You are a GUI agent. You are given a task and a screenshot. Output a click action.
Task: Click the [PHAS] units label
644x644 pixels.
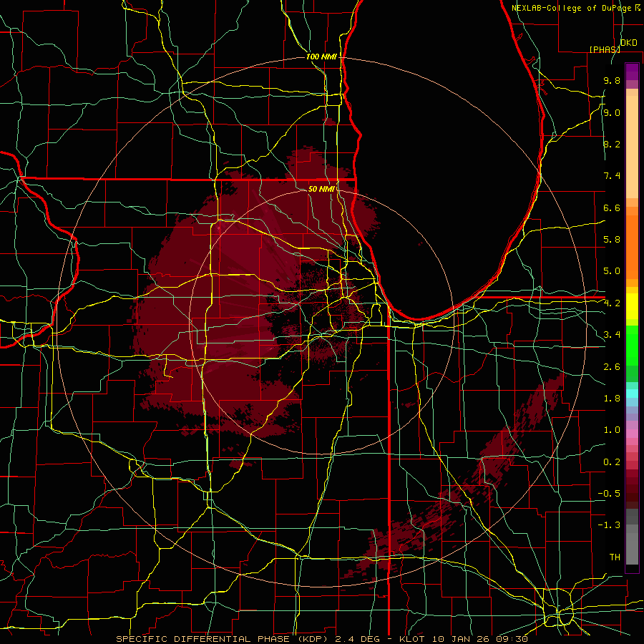(x=605, y=49)
